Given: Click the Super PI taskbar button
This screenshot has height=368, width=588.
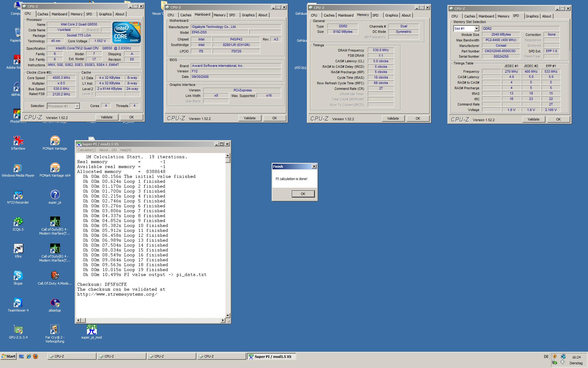Looking at the screenshot, I should point(271,356).
